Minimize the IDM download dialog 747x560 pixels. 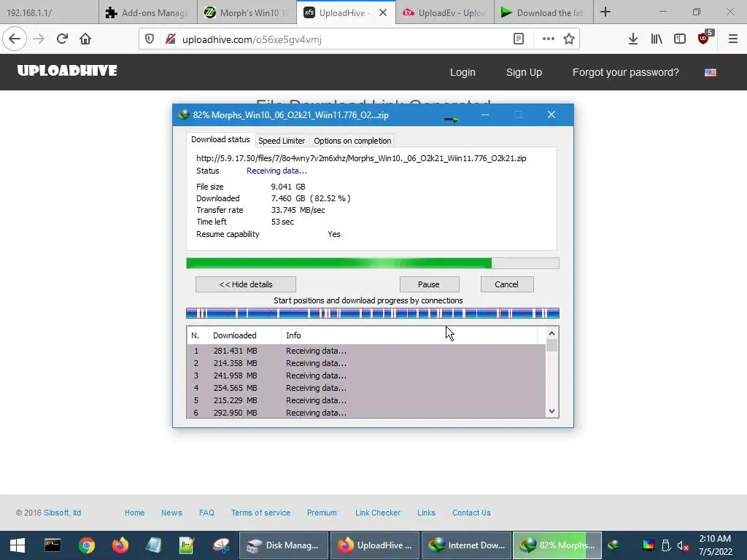[x=485, y=114]
